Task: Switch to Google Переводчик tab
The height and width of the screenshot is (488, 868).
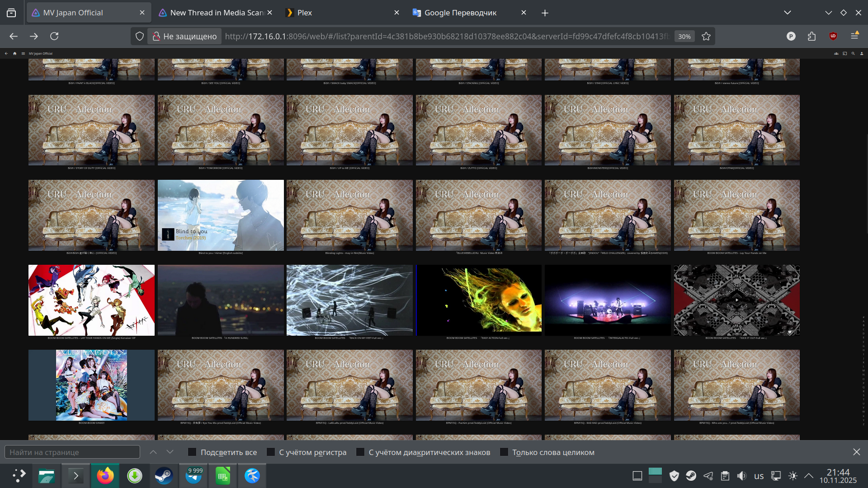Action: coord(461,13)
